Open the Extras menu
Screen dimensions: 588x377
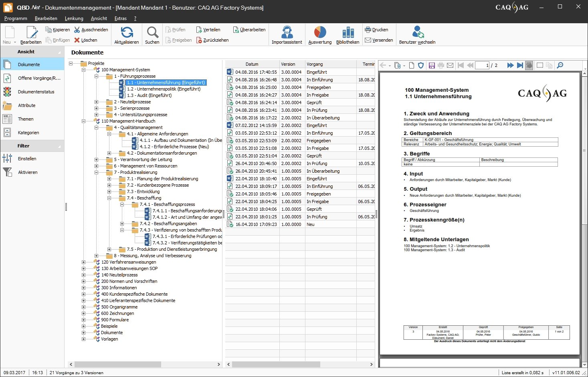120,18
